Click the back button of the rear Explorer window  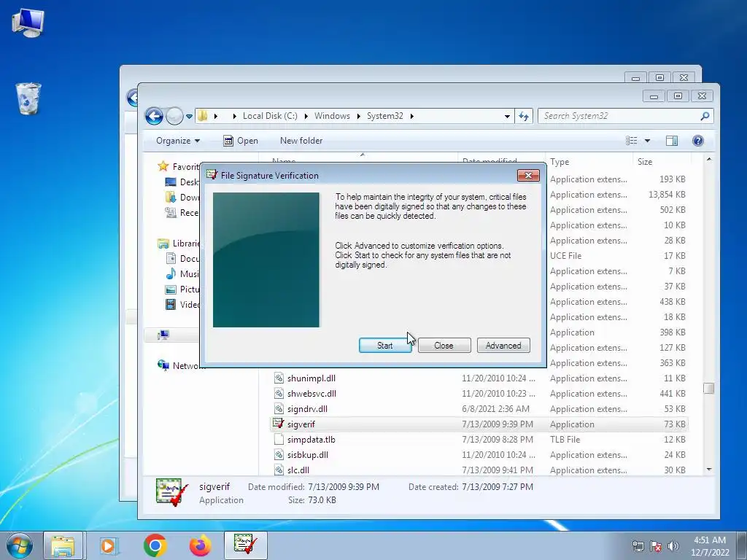pyautogui.click(x=132, y=98)
